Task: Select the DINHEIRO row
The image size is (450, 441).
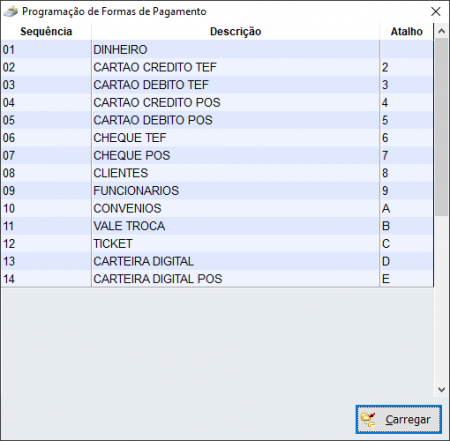Action: pos(217,50)
